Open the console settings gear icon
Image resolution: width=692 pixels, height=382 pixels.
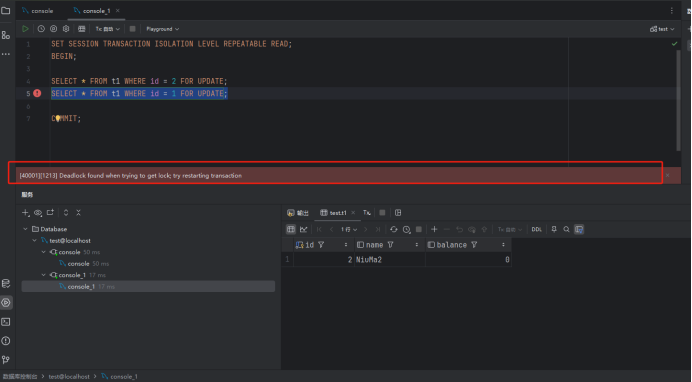click(66, 29)
